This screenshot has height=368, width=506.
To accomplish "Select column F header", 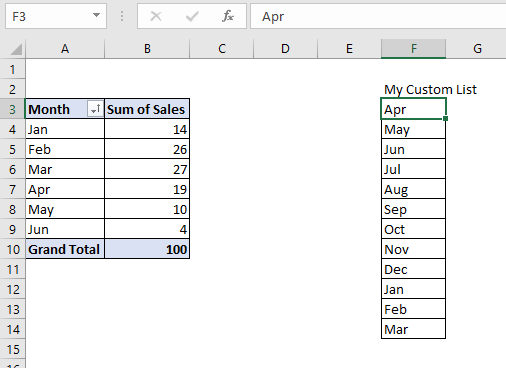I will point(413,49).
